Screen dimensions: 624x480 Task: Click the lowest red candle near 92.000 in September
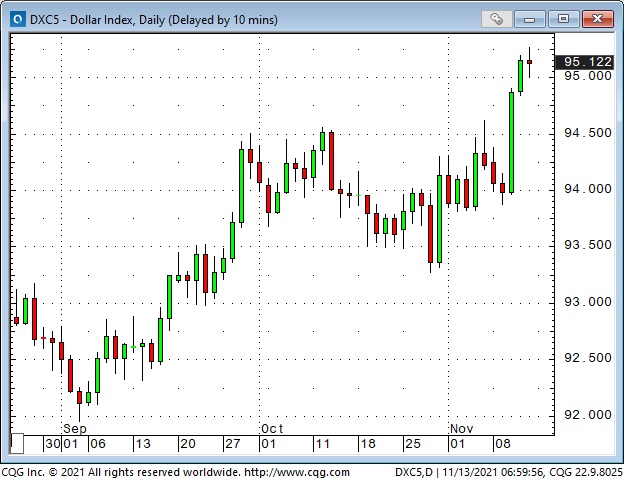pyautogui.click(x=79, y=397)
